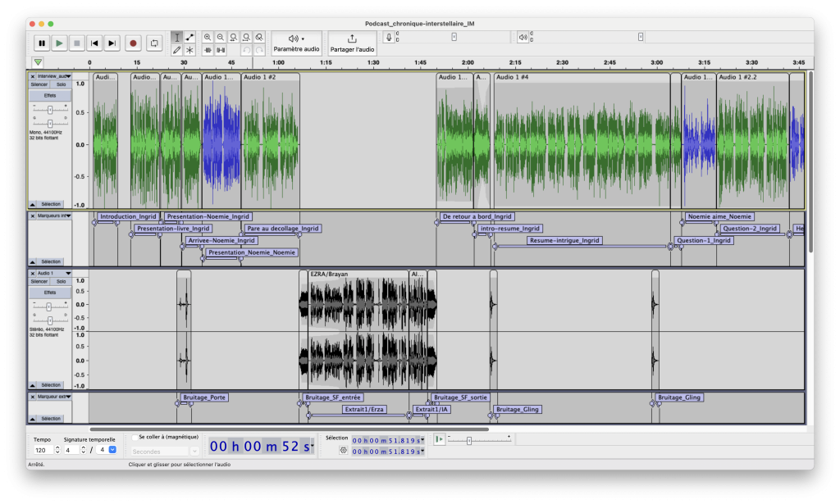Image resolution: width=840 pixels, height=504 pixels.
Task: Click the Zoom toggle icon
Action: click(x=259, y=38)
